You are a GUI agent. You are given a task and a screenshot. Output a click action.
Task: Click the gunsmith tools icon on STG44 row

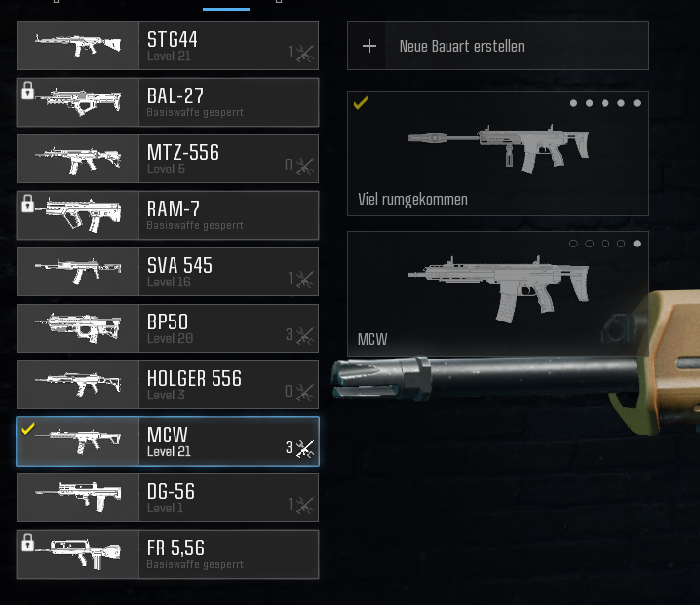[305, 53]
